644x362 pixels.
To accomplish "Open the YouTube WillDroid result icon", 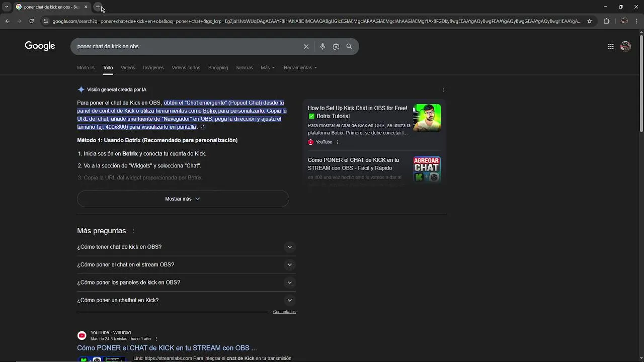I will pyautogui.click(x=82, y=335).
